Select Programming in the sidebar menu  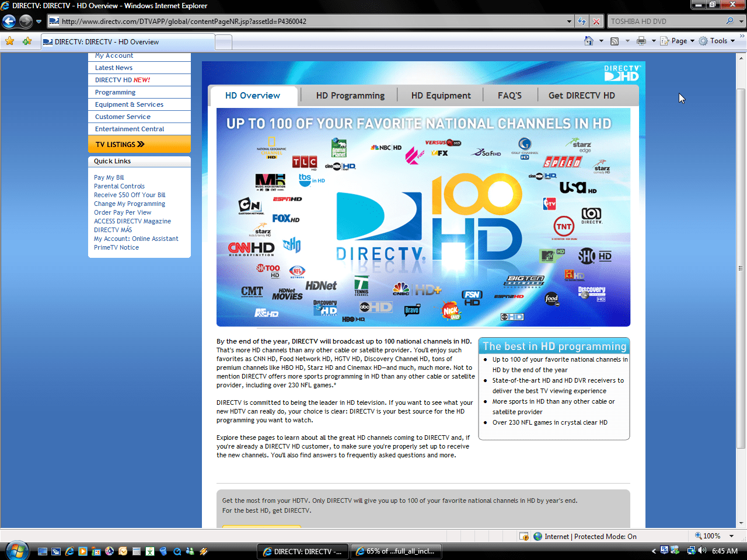coord(139,92)
